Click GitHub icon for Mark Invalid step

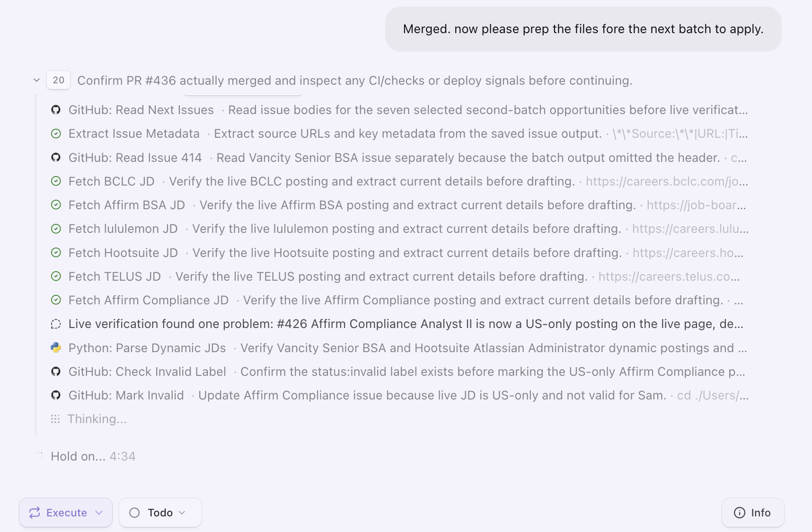tap(56, 395)
